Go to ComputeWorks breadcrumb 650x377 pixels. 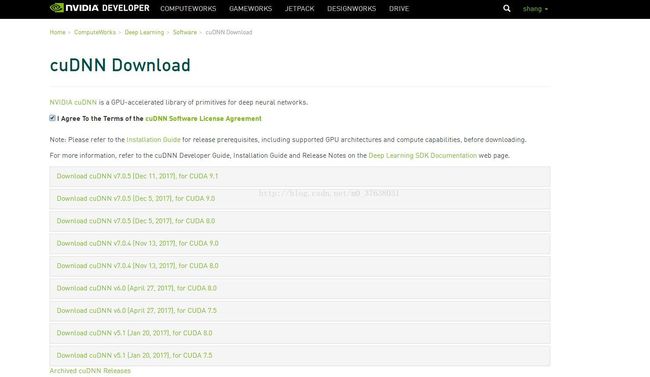click(x=95, y=32)
